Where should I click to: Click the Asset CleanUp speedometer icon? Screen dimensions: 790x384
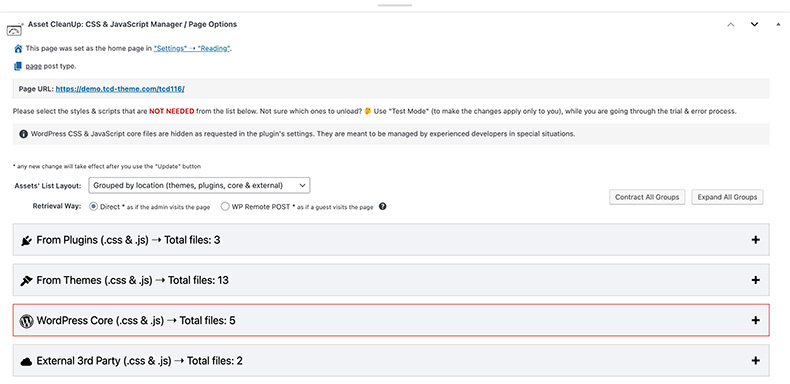coord(14,30)
